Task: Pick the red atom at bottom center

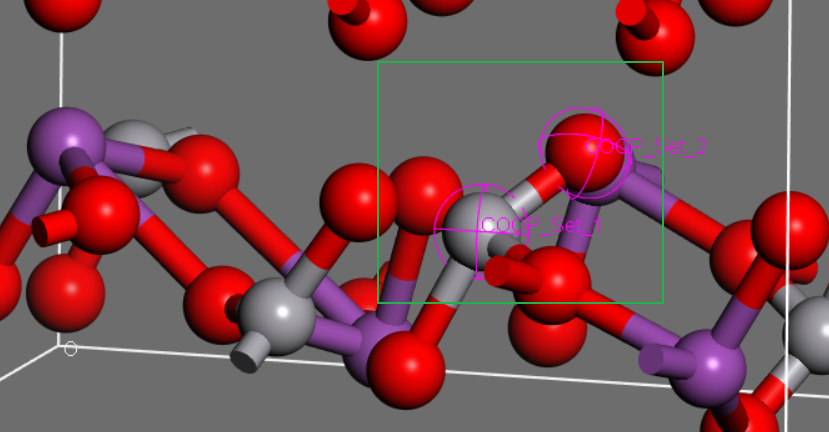Action: click(405, 370)
